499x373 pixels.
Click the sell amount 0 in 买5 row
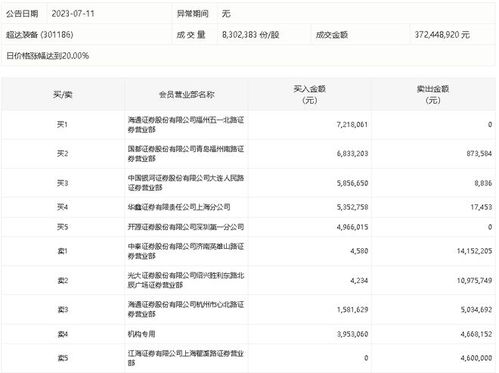[490, 227]
